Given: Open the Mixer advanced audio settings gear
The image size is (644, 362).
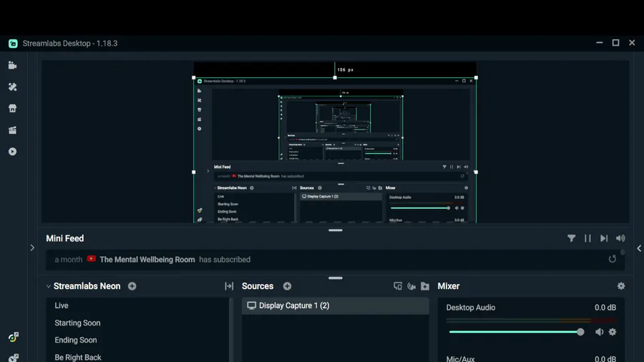Looking at the screenshot, I should pyautogui.click(x=621, y=286).
